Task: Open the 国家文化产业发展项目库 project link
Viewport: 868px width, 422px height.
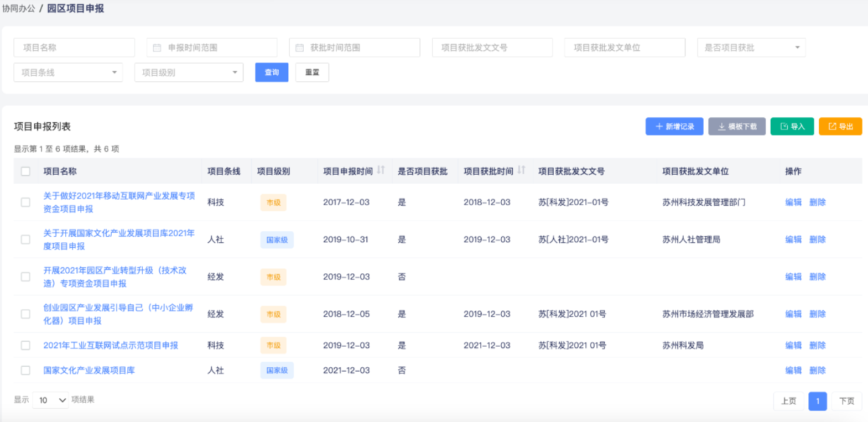Action: (89, 371)
